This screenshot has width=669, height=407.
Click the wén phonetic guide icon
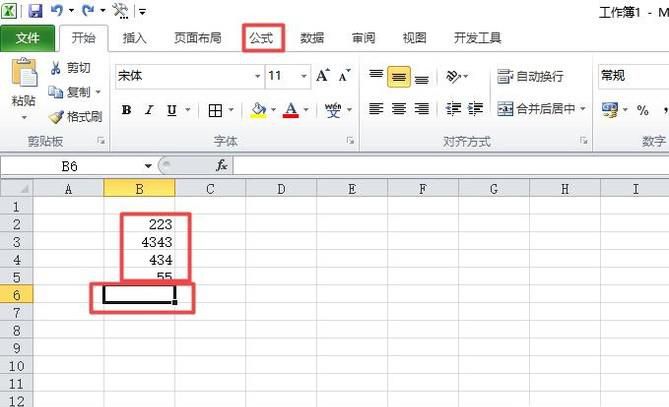(333, 110)
